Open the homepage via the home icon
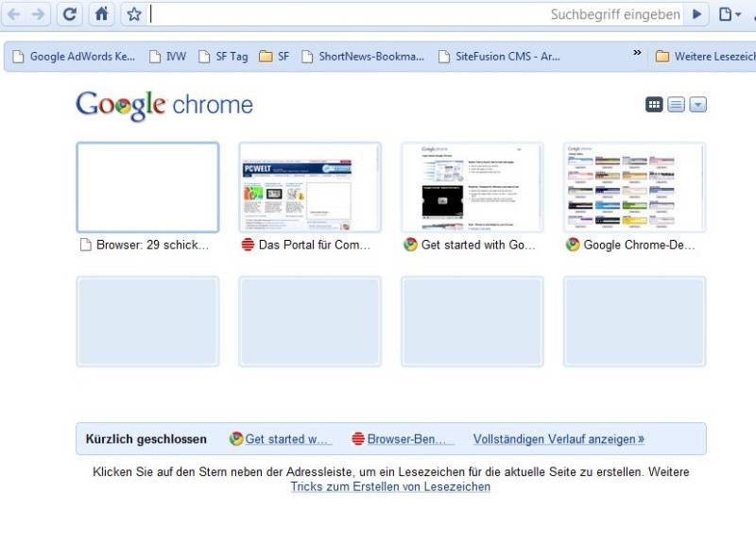The height and width of the screenshot is (560, 756). (101, 14)
